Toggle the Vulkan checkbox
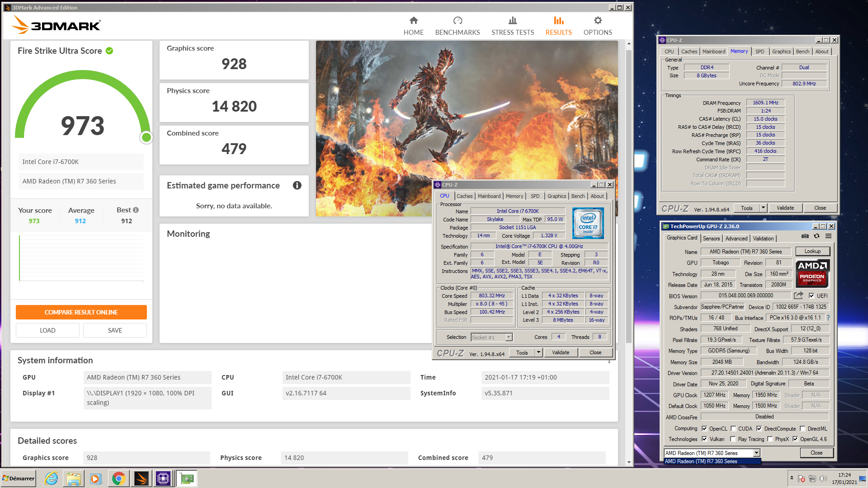Screen dimensions: 868x488 pos(704,439)
